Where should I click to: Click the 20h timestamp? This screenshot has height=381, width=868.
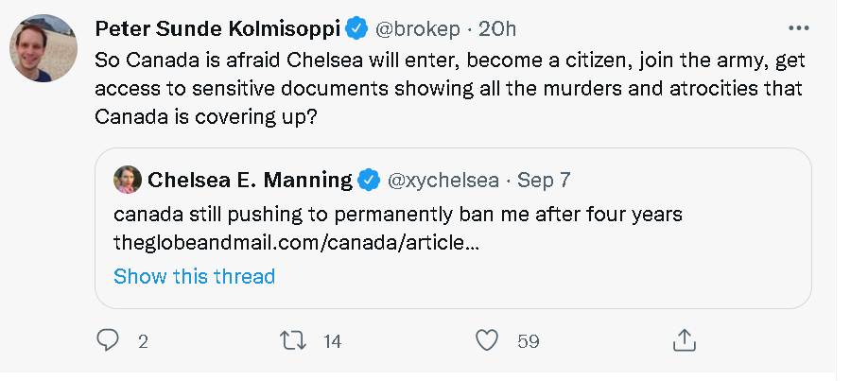tap(499, 29)
